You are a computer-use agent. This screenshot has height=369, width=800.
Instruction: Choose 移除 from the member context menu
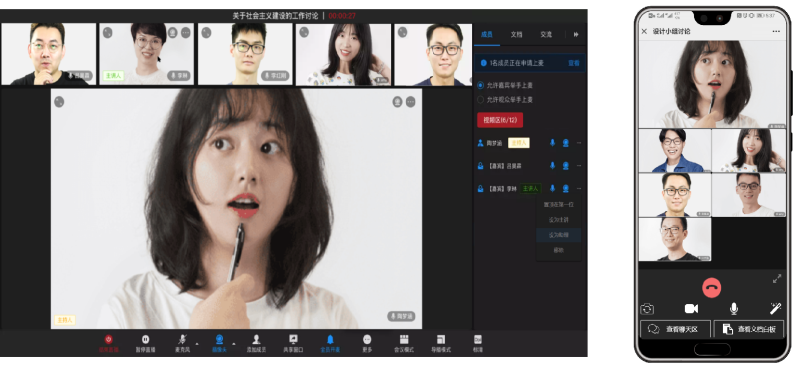pyautogui.click(x=558, y=250)
